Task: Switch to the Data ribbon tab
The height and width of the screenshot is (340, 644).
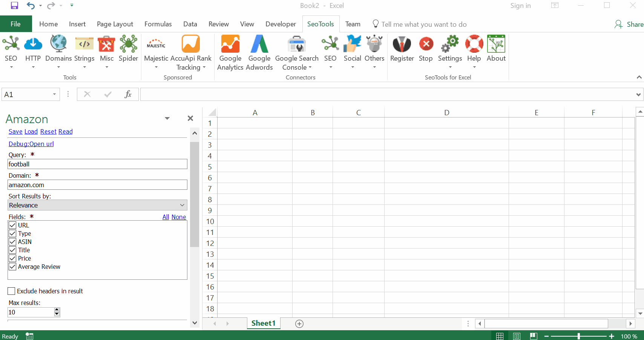Action: point(190,24)
